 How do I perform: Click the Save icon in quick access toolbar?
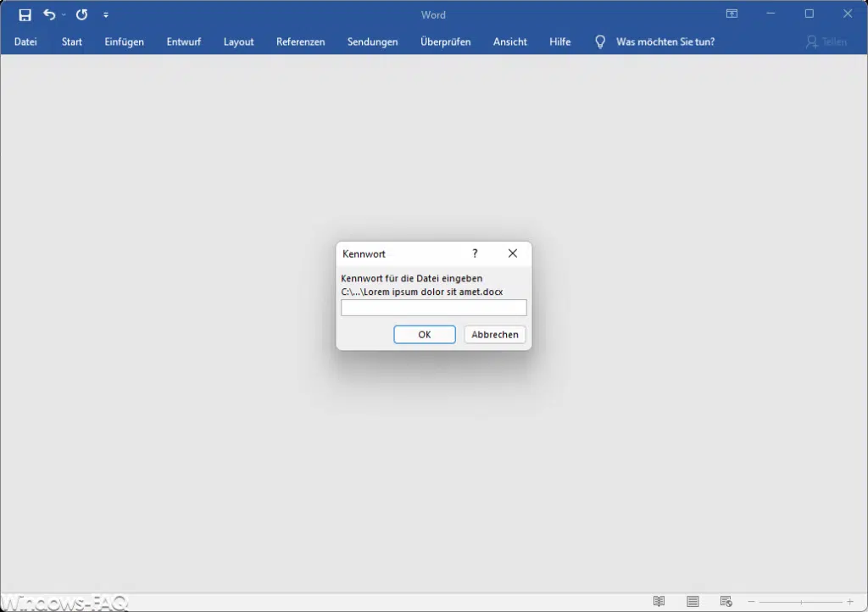click(25, 14)
